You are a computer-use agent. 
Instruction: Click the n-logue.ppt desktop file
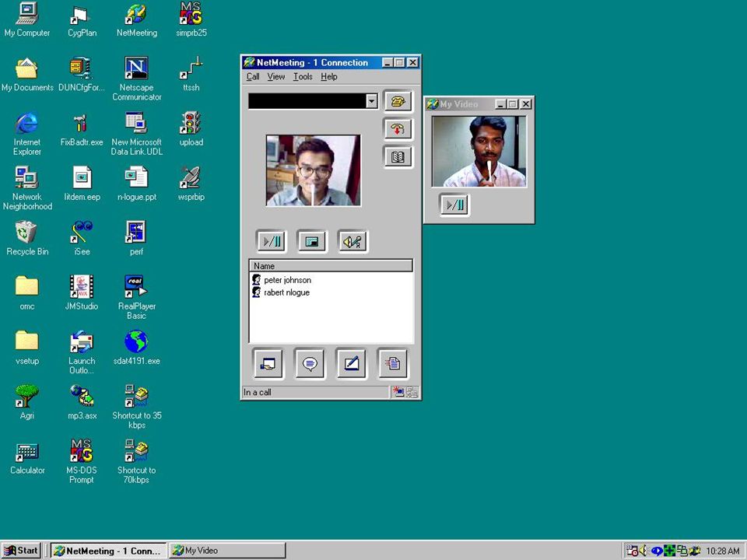click(x=137, y=184)
